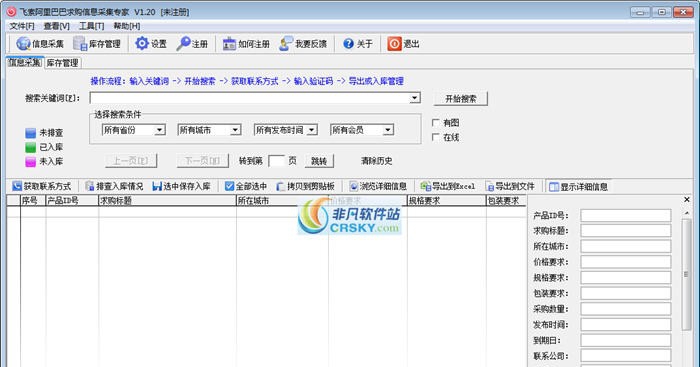Click the 下一页 button

pos(203,161)
